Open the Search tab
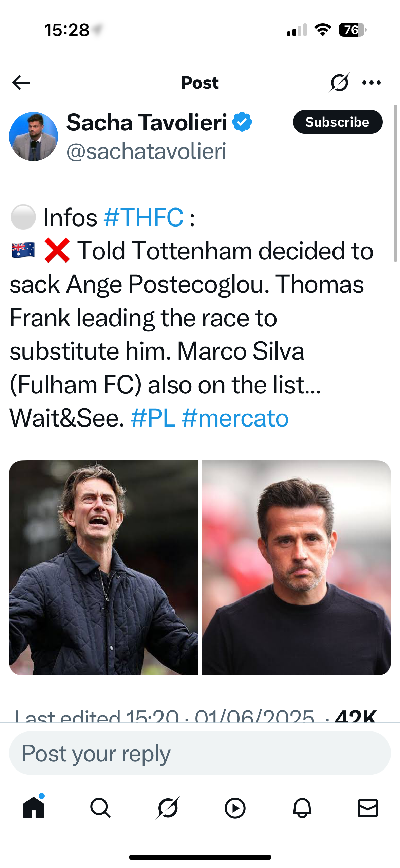Viewport: 400px width, 868px height. [100, 808]
